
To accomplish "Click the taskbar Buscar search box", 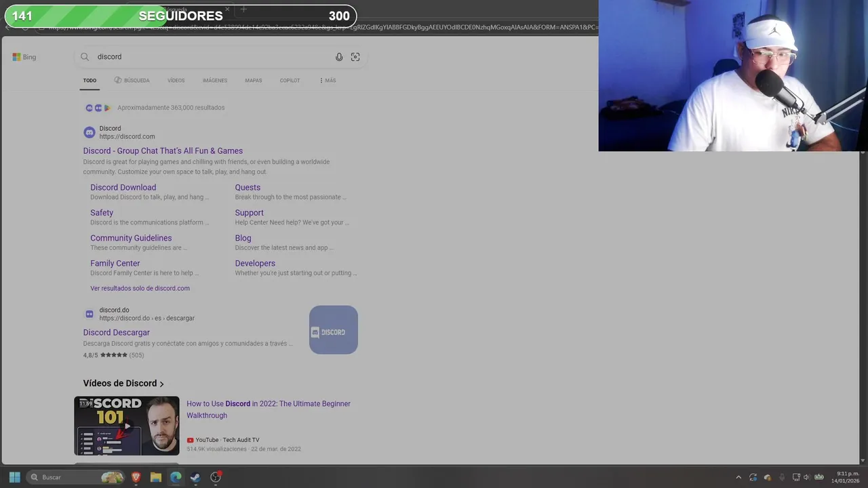I will point(76,477).
